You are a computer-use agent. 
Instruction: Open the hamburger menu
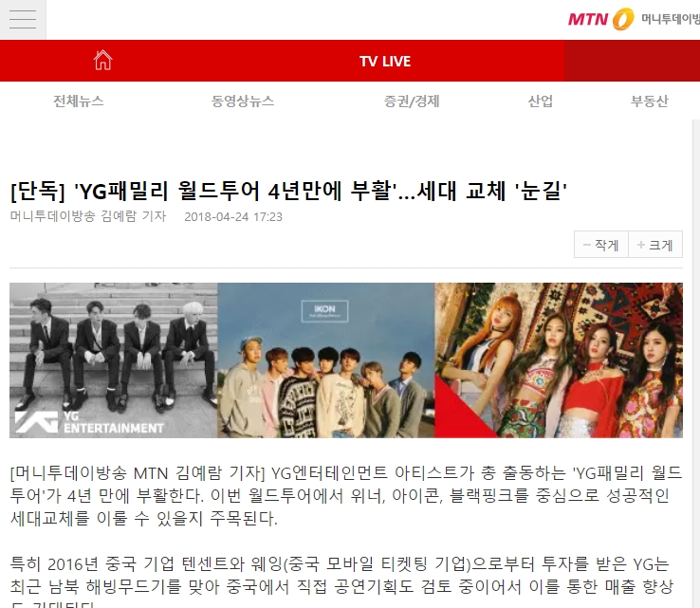(x=23, y=19)
